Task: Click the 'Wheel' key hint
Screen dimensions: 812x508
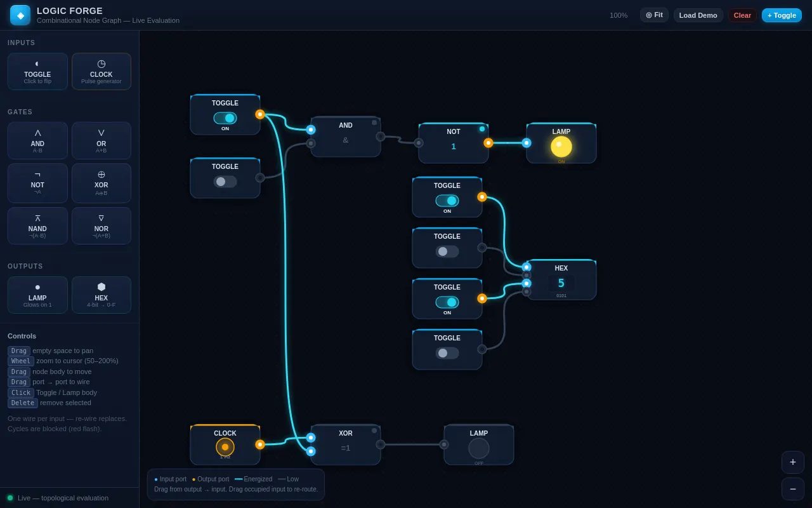Action: pyautogui.click(x=21, y=361)
